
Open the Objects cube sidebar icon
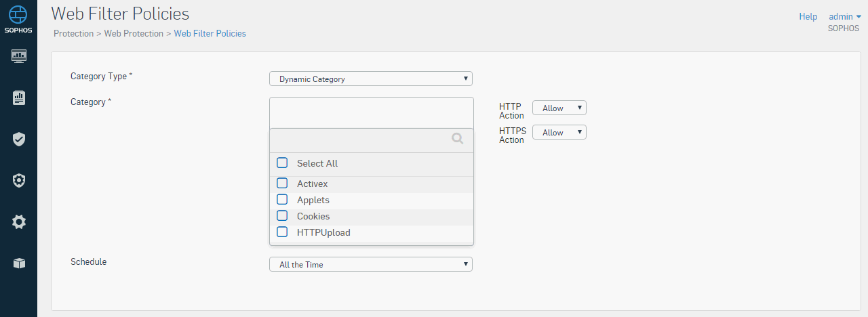(19, 263)
